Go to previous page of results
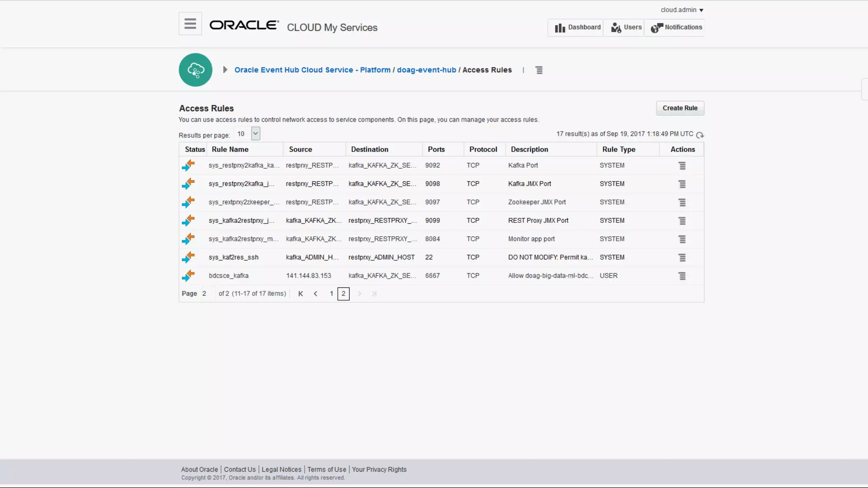This screenshot has width=868, height=488. click(315, 294)
